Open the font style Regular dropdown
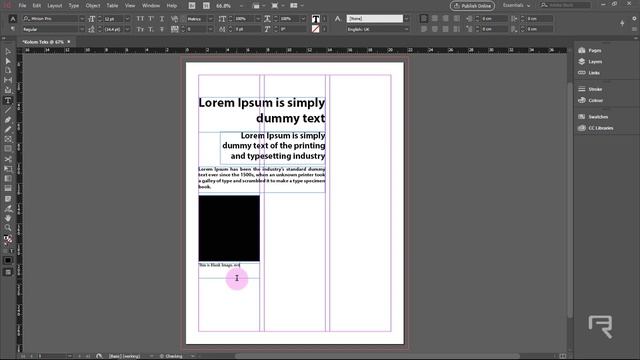640x360 pixels. (82, 29)
